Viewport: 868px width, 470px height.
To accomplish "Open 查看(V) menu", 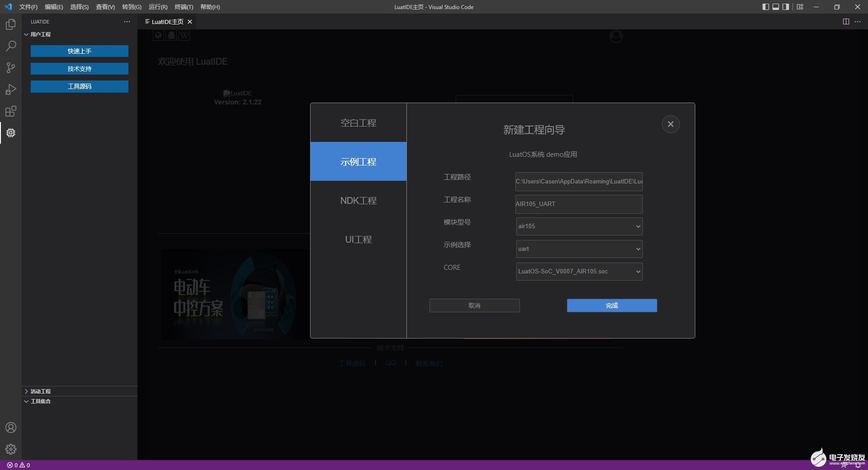I will [x=105, y=7].
